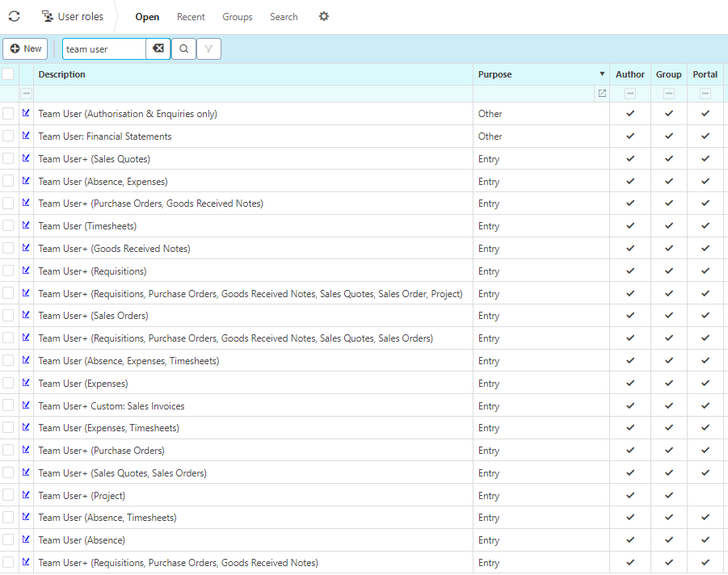Click the Purpose filter input field
The height and width of the screenshot is (575, 728).
tap(534, 94)
